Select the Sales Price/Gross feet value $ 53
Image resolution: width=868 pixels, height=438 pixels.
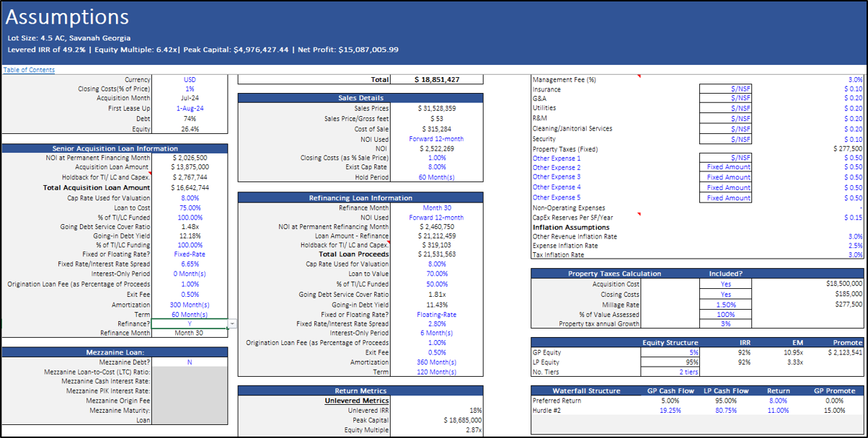(x=437, y=118)
